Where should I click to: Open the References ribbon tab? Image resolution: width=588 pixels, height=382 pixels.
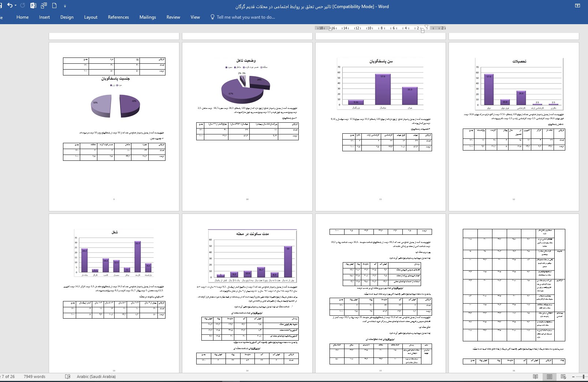pos(118,17)
